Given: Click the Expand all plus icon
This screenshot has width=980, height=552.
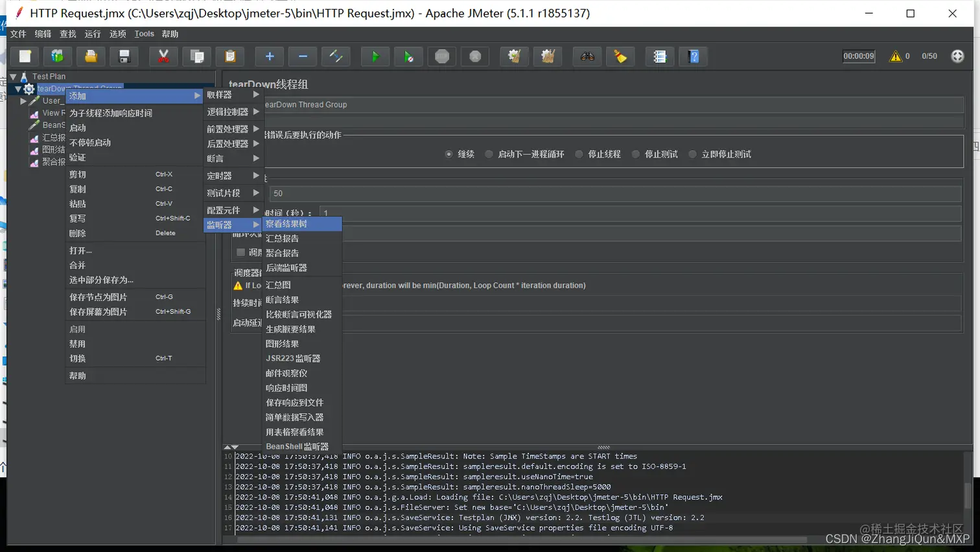Looking at the screenshot, I should pyautogui.click(x=270, y=56).
